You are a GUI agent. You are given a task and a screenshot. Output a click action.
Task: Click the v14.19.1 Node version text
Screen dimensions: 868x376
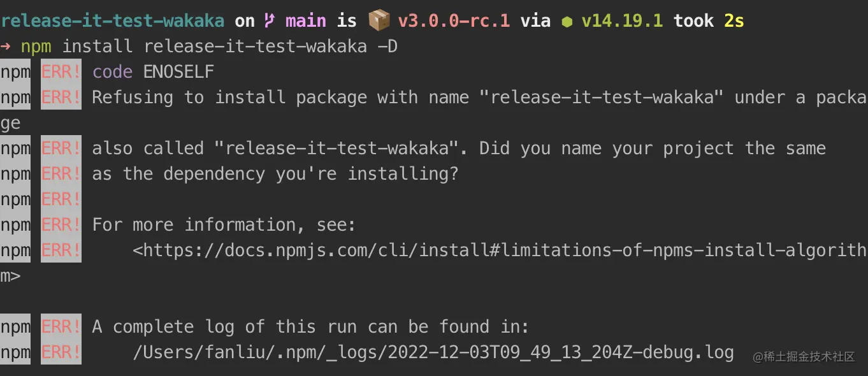pyautogui.click(x=622, y=21)
